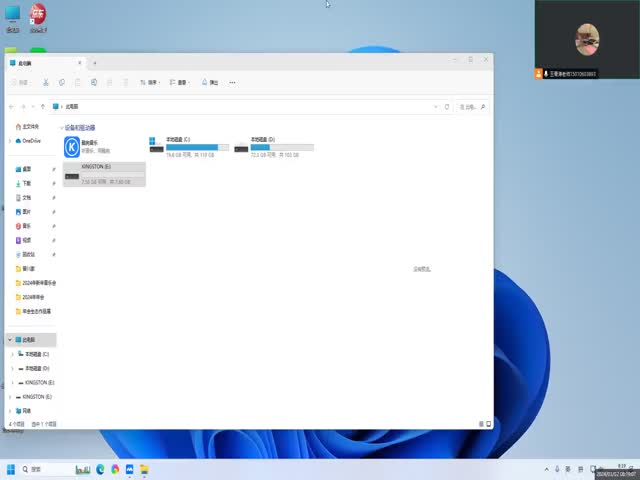The width and height of the screenshot is (640, 480).
Task: Collapse the This PC (此电脑) tree node
Action: coord(10,340)
